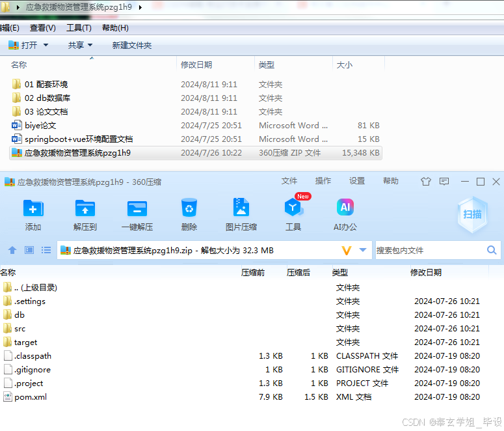Open the 文件 menu in 360压缩
Screen dimensions: 504x431
click(289, 181)
